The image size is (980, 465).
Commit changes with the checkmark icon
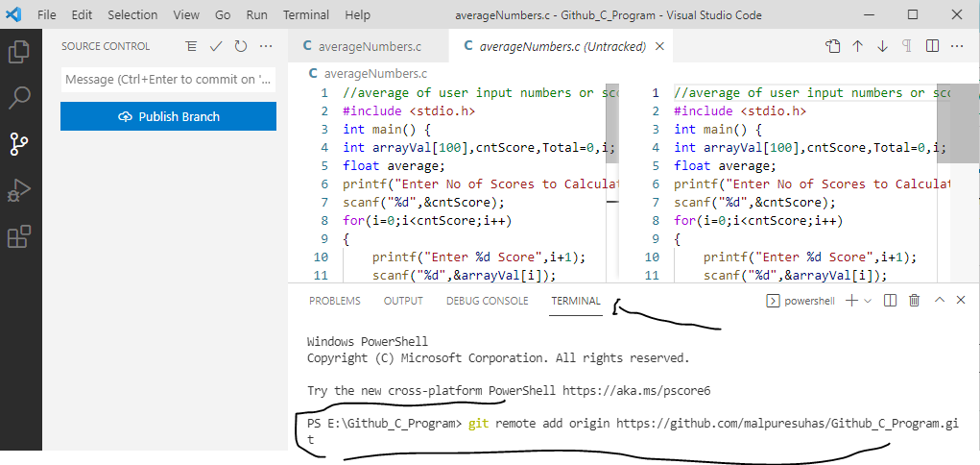pyautogui.click(x=216, y=46)
